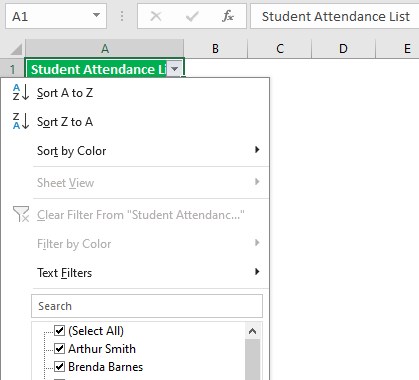Viewport: 419px width, 380px height.
Task: Click the filter dropdown arrow in cell A1
Action: click(174, 69)
